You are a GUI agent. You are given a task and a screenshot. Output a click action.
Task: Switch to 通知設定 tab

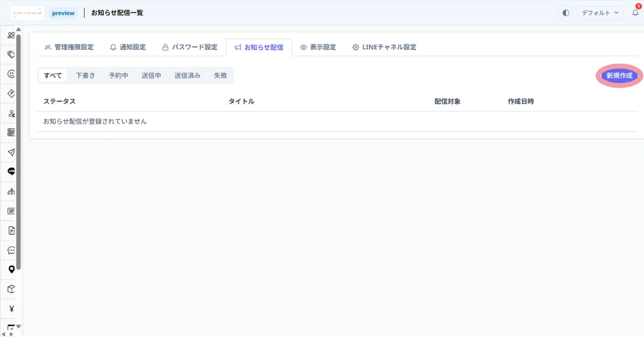click(128, 47)
